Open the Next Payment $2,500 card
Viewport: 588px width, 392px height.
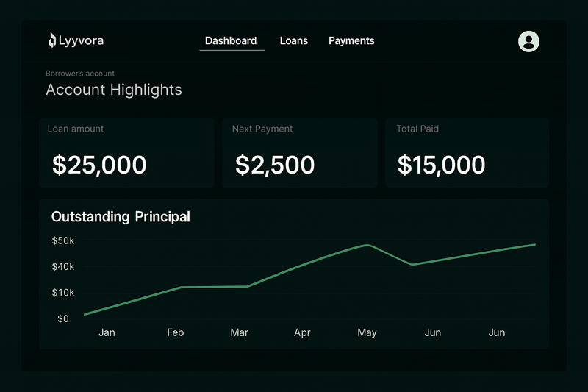point(300,152)
